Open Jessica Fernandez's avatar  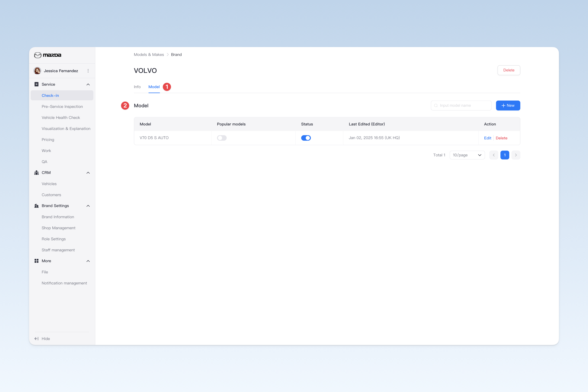pos(37,71)
